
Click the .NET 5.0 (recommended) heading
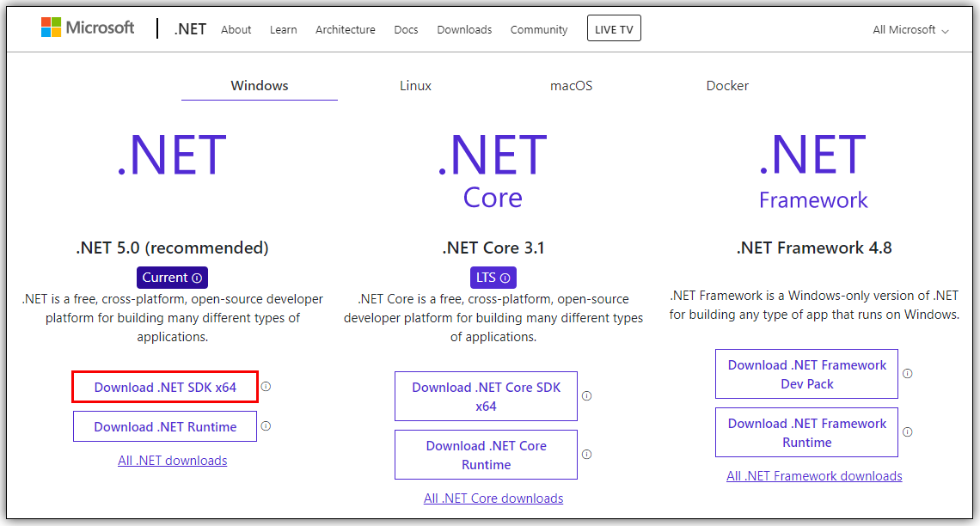click(173, 248)
